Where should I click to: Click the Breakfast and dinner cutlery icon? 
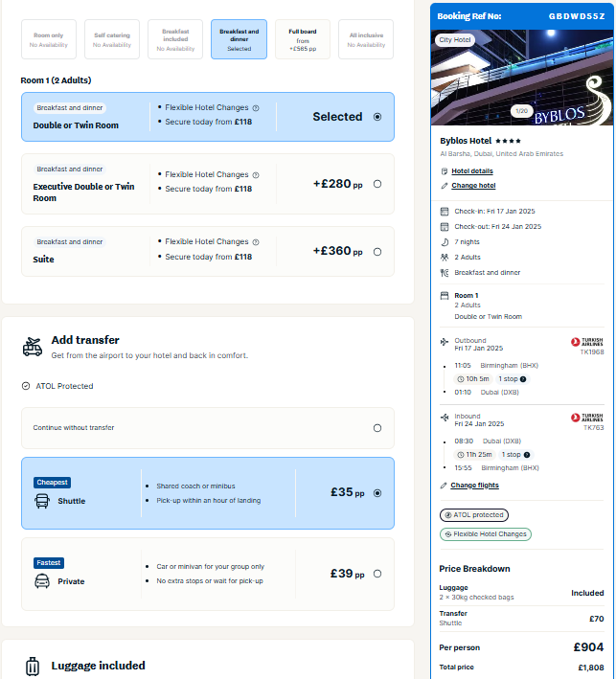pos(445,272)
